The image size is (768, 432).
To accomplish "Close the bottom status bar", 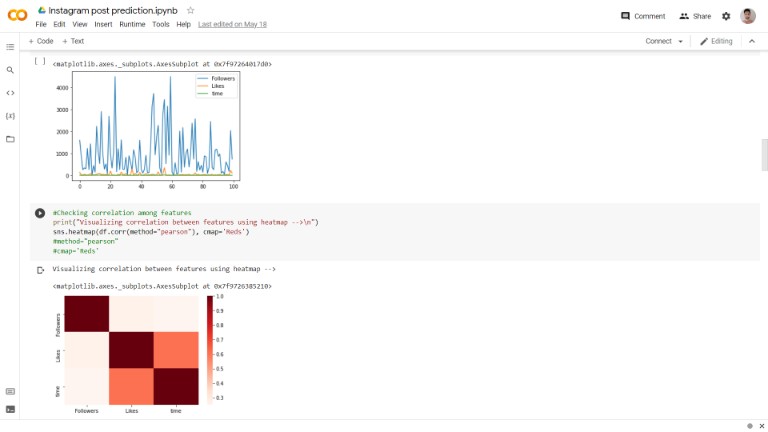I will [x=762, y=426].
